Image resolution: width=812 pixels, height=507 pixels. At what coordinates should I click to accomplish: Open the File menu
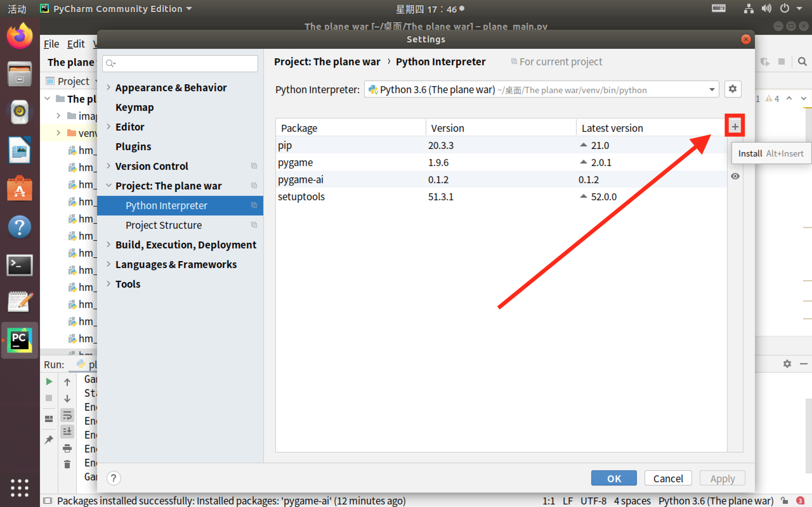tap(51, 44)
